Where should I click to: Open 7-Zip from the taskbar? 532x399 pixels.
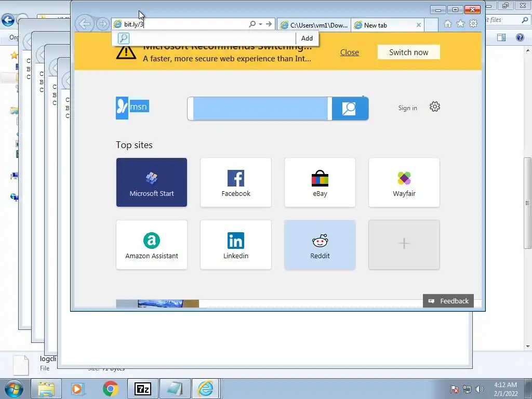pyautogui.click(x=142, y=389)
